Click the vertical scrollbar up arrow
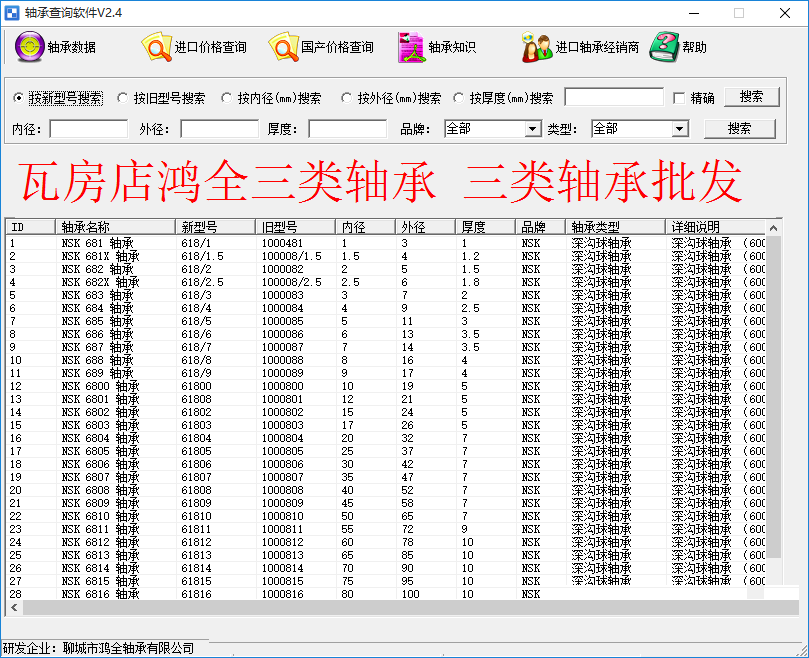809x658 pixels. point(773,228)
